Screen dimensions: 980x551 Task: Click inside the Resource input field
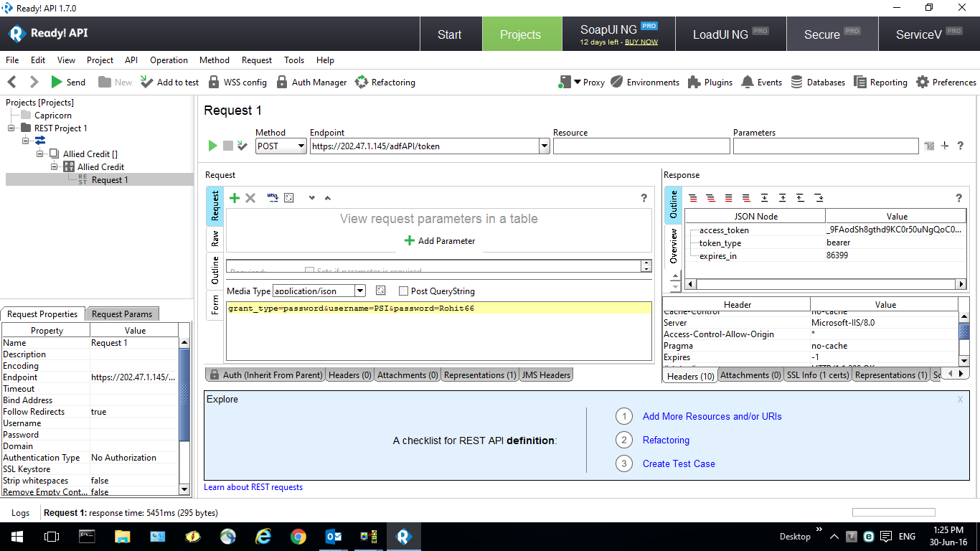[x=641, y=146]
